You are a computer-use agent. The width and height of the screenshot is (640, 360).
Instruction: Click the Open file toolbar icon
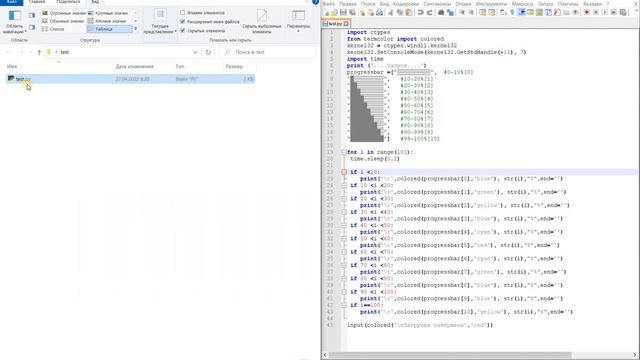click(x=334, y=12)
